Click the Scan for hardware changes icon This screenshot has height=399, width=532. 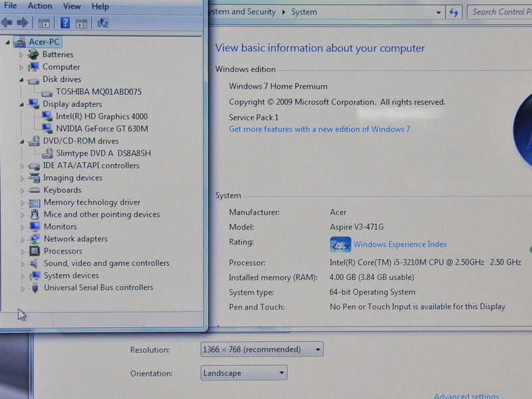click(102, 23)
